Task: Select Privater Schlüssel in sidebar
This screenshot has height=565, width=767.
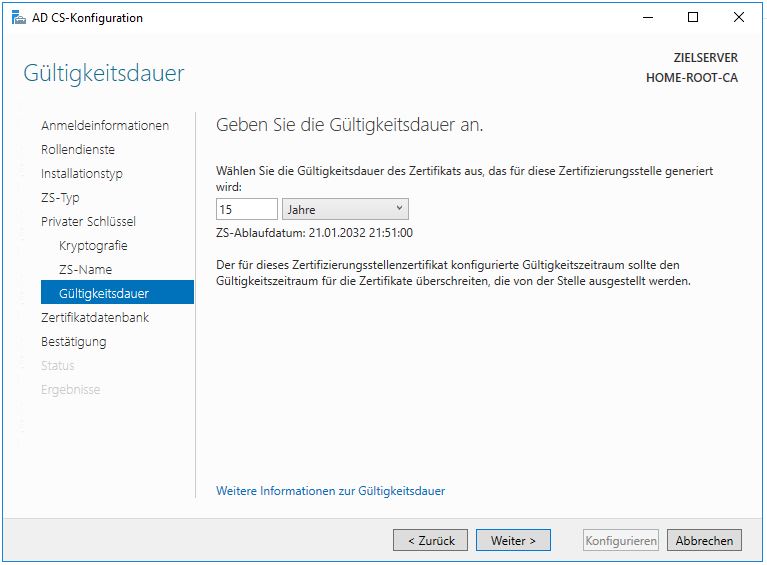Action: (x=88, y=221)
